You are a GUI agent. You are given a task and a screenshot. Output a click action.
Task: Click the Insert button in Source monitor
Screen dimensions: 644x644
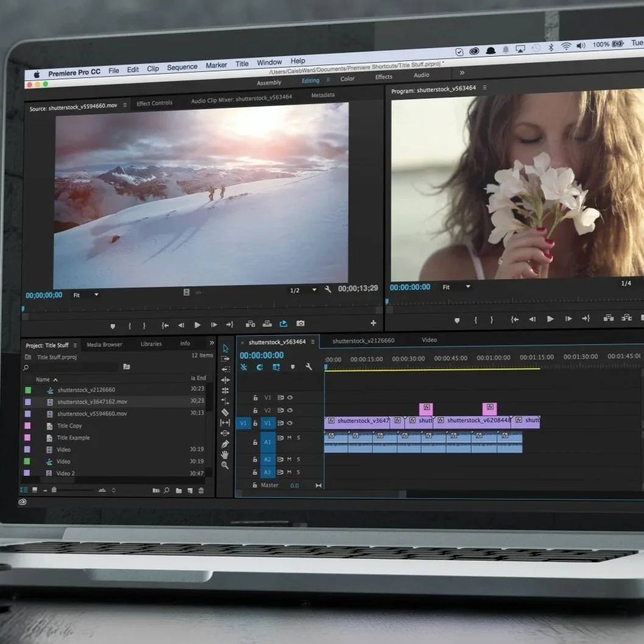(250, 324)
